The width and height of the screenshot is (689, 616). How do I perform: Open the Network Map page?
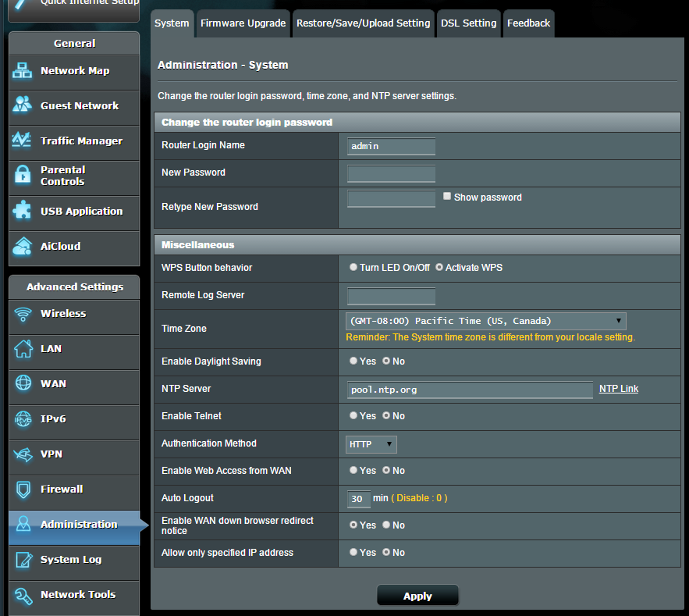tap(74, 73)
